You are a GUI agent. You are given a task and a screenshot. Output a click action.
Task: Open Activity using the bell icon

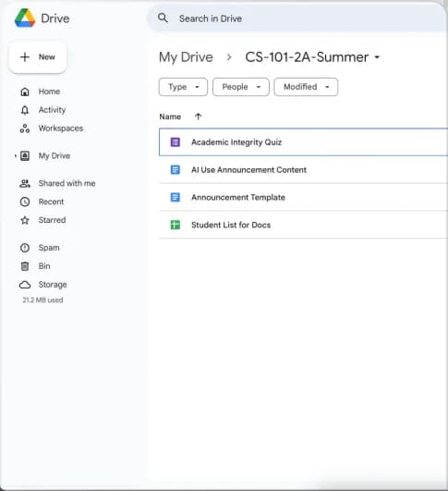25,110
